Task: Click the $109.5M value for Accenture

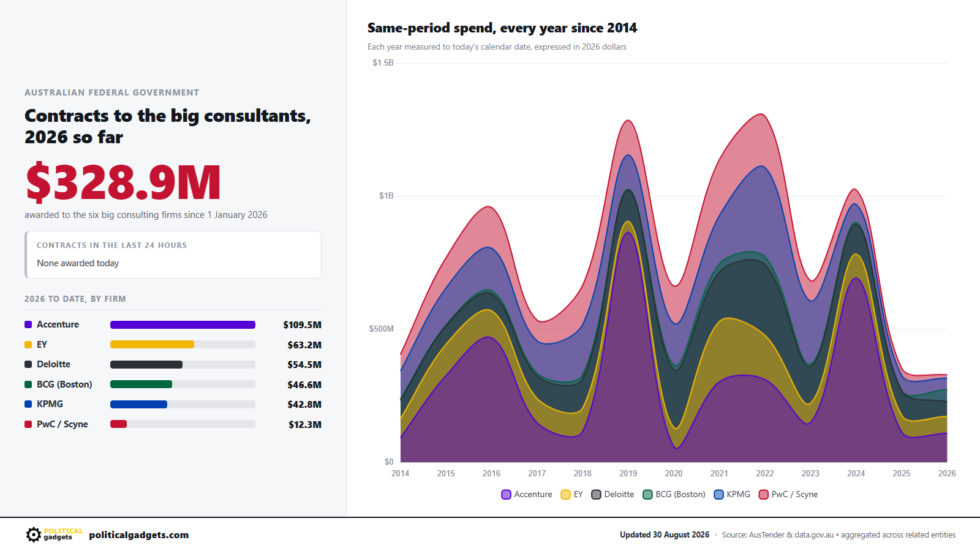Action: pos(302,325)
